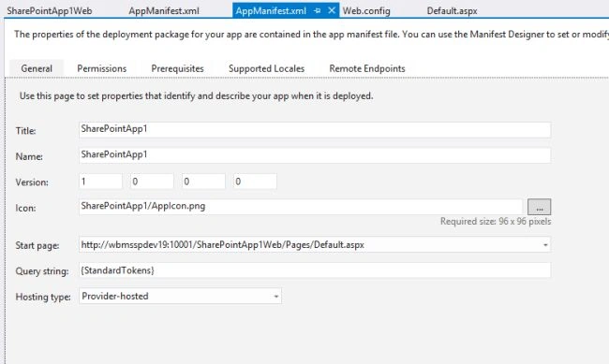Click the Hosting type label

(x=43, y=297)
